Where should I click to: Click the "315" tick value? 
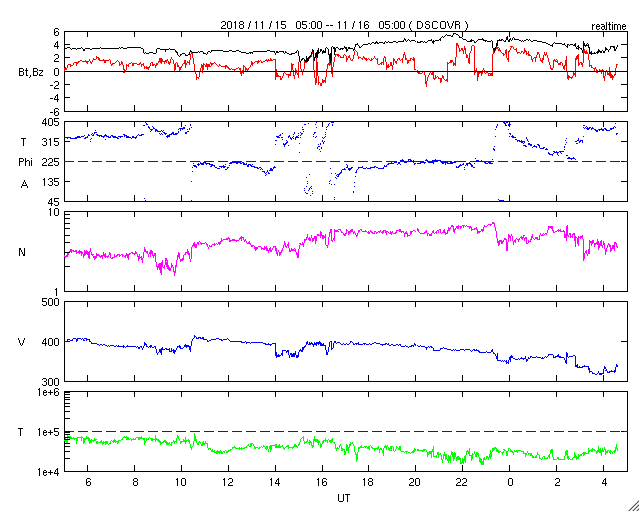[50, 142]
